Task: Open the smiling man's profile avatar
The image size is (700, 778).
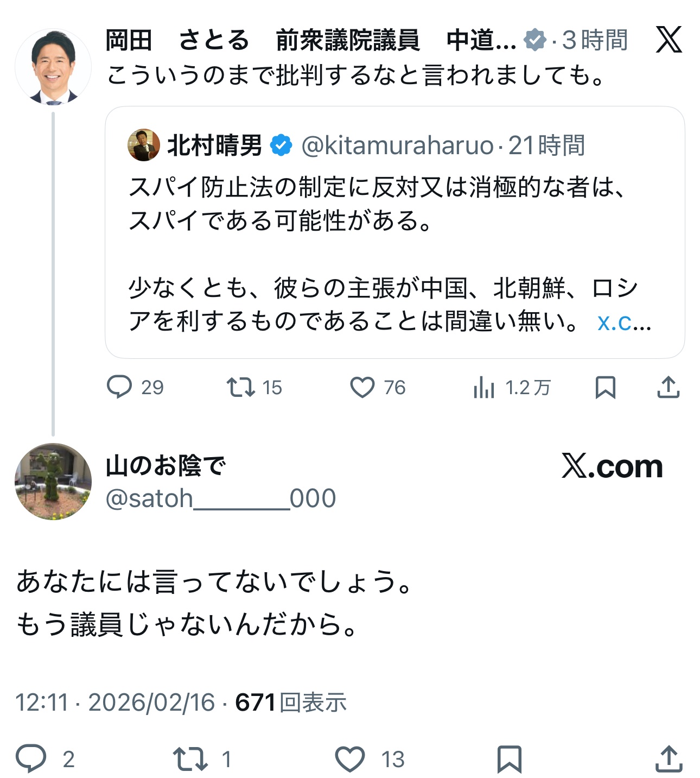Action: click(53, 67)
